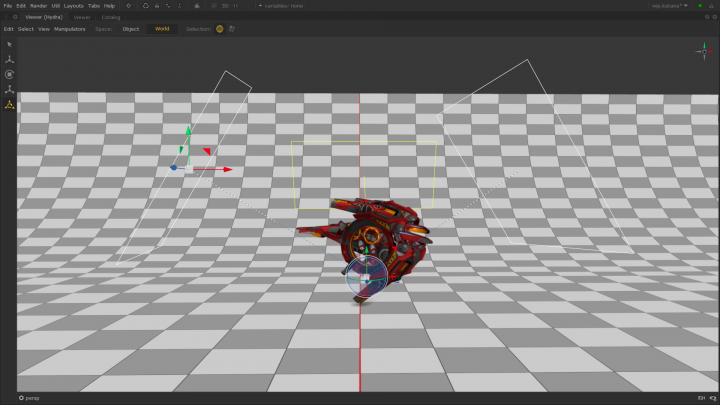Click the green Y-axis handle of translate gizmo
Viewport: 720px width, 405px height.
pos(187,132)
